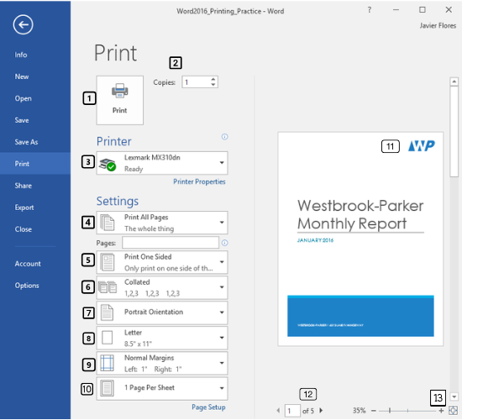This screenshot has width=504, height=420.
Task: Click the document preview page thumbnail
Action: coord(360,239)
